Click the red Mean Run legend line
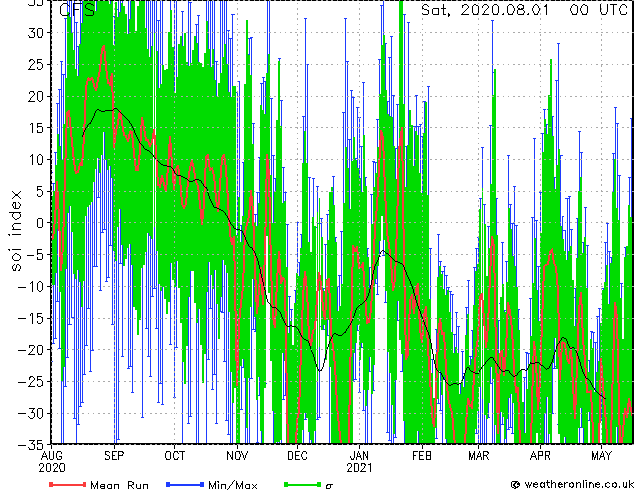 pos(68,484)
